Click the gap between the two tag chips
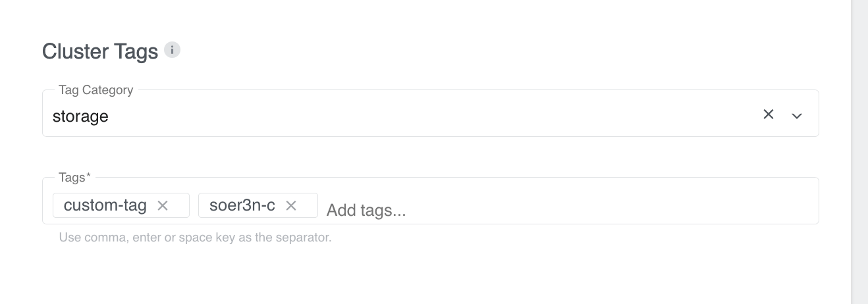This screenshot has height=304, width=868. (x=194, y=205)
